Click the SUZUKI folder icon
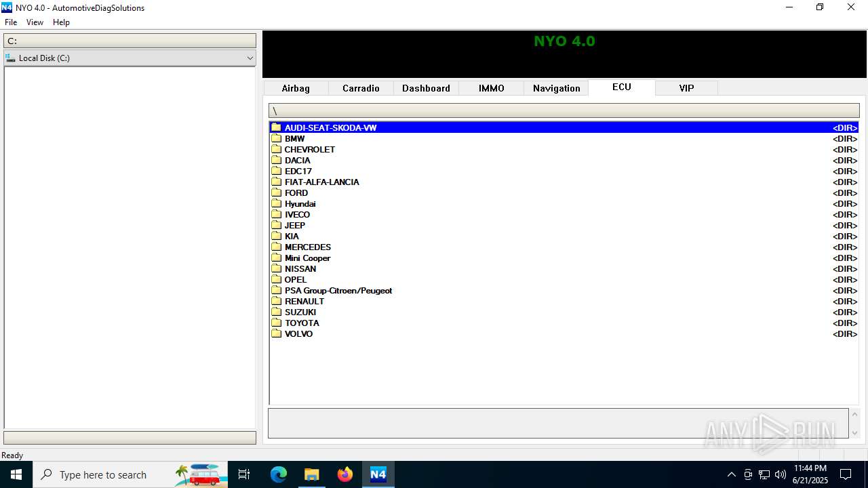 276,312
